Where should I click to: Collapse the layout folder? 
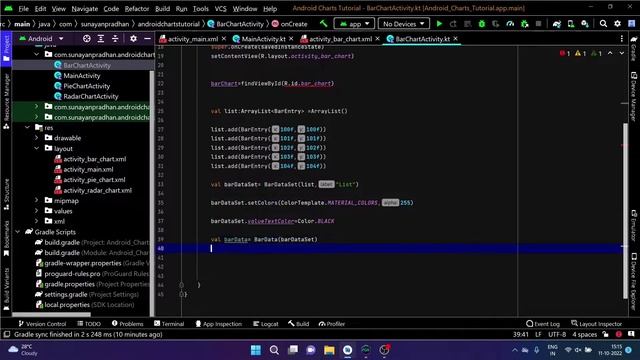coord(36,148)
